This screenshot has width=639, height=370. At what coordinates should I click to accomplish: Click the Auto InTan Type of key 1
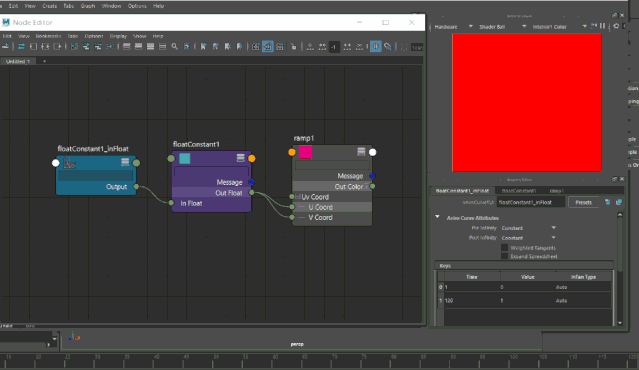point(583,300)
